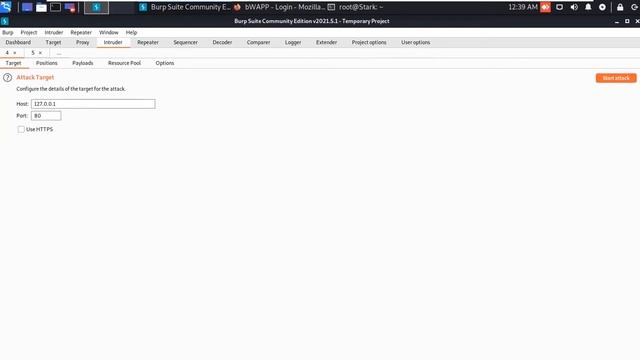This screenshot has height=360, width=640.
Task: Switch to the Dashboard tab
Action: click(18, 42)
